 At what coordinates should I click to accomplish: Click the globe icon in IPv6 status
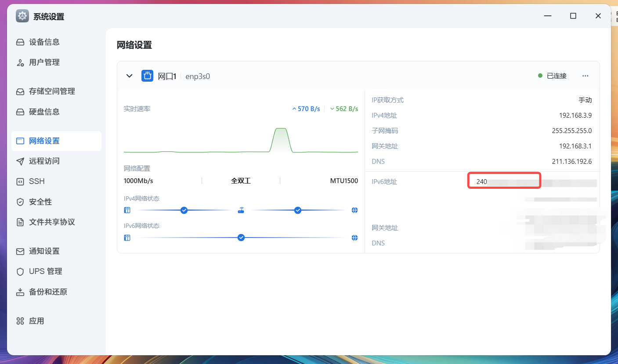point(354,238)
